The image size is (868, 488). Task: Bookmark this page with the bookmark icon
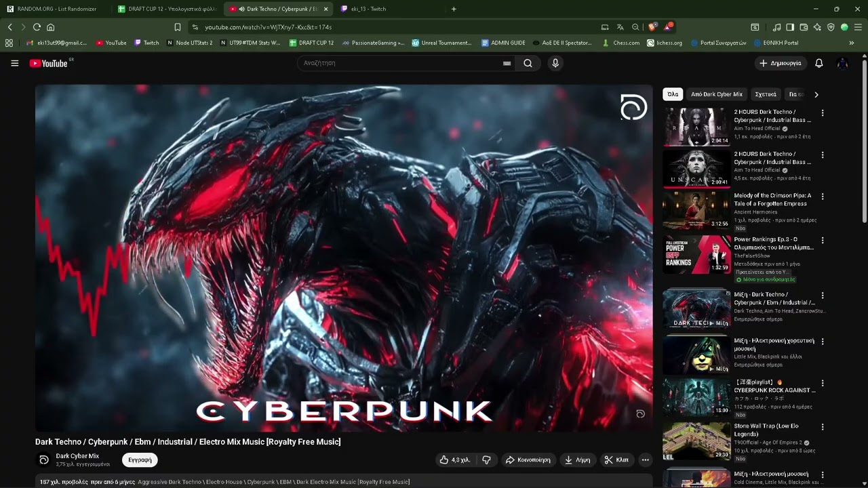(178, 27)
